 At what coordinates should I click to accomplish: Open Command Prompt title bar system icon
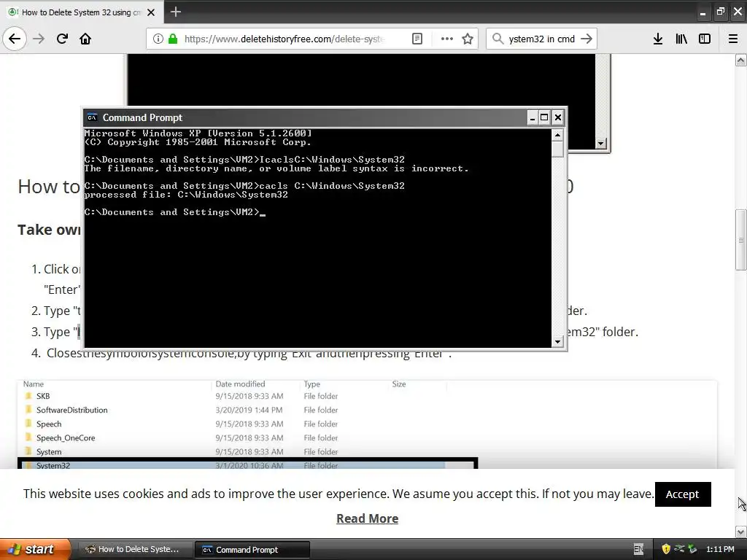[x=92, y=117]
